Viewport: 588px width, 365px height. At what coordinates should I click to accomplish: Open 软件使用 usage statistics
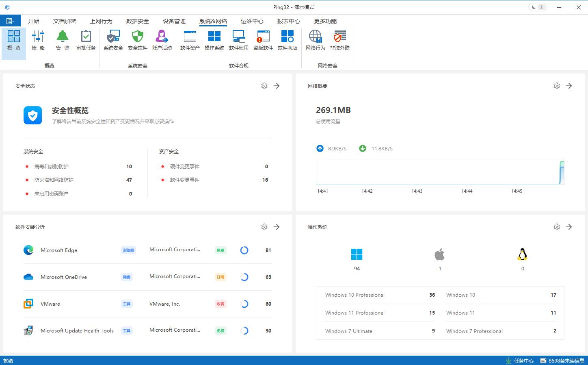click(238, 41)
